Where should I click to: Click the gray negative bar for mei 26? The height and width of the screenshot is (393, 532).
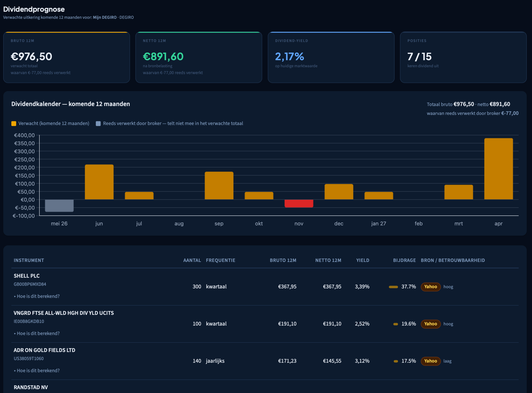tap(59, 206)
